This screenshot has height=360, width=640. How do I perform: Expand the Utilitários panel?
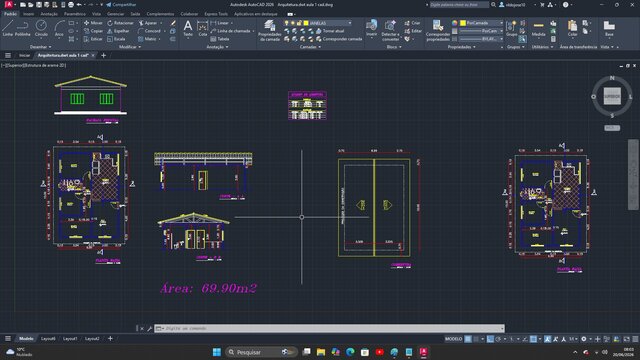(x=542, y=47)
